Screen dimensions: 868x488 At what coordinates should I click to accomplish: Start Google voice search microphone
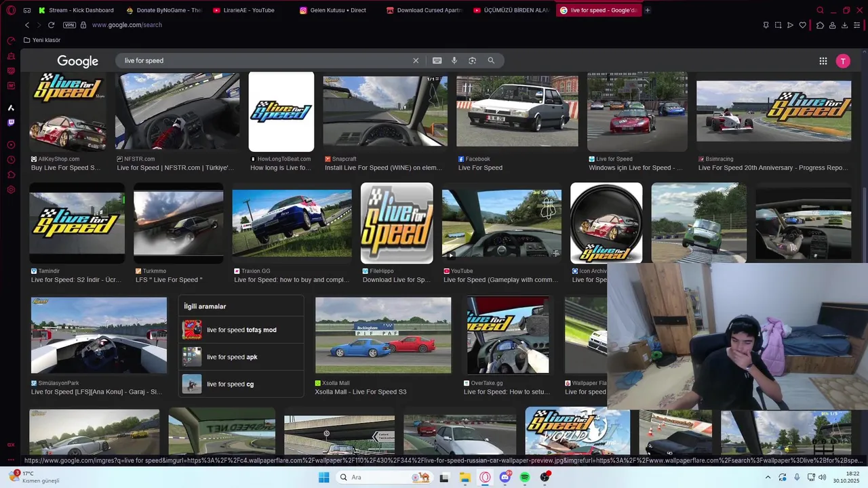tap(454, 60)
